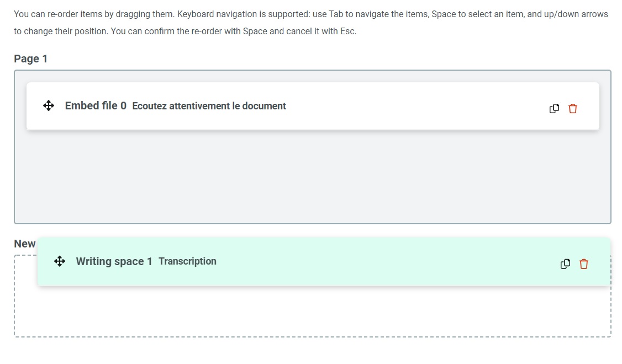Select the "Ecoutez attentivement le document" title
The width and height of the screenshot is (622, 364).
point(209,106)
